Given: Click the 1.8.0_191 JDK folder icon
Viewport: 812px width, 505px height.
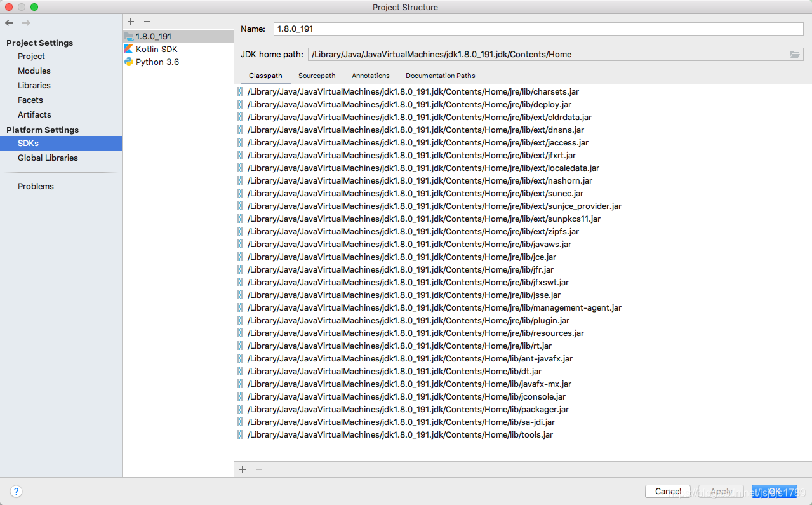Looking at the screenshot, I should 129,36.
